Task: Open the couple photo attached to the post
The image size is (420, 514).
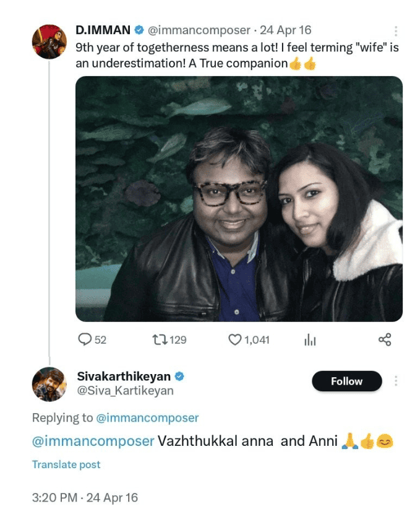Action: click(239, 198)
